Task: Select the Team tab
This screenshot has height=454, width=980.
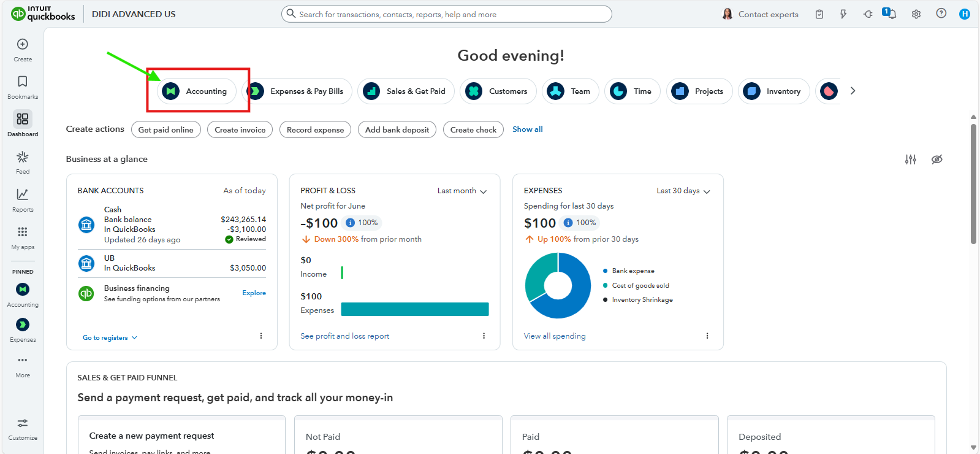Action: (x=571, y=91)
